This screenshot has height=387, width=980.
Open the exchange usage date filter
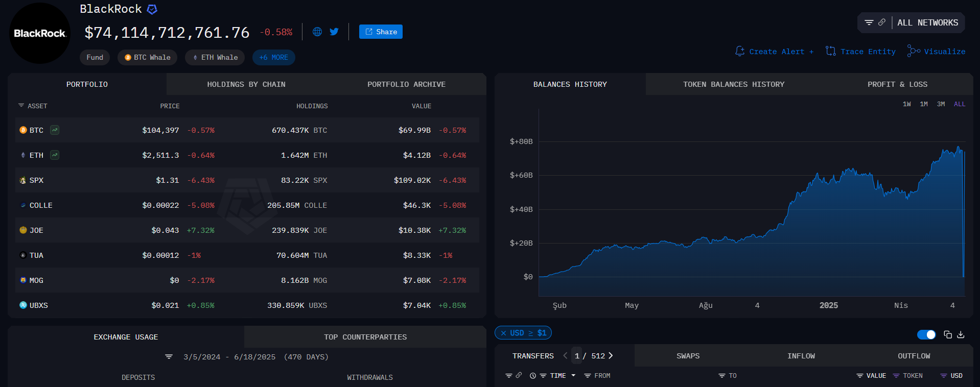pos(169,356)
